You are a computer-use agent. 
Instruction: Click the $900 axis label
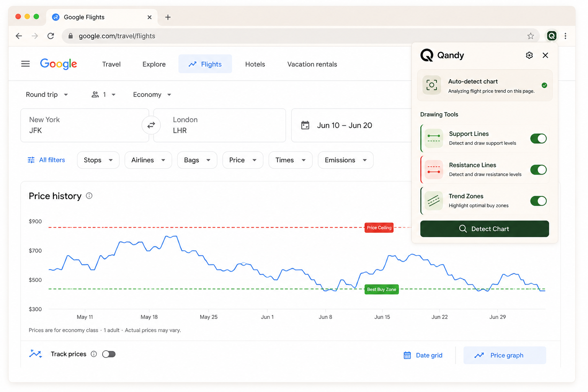[35, 221]
